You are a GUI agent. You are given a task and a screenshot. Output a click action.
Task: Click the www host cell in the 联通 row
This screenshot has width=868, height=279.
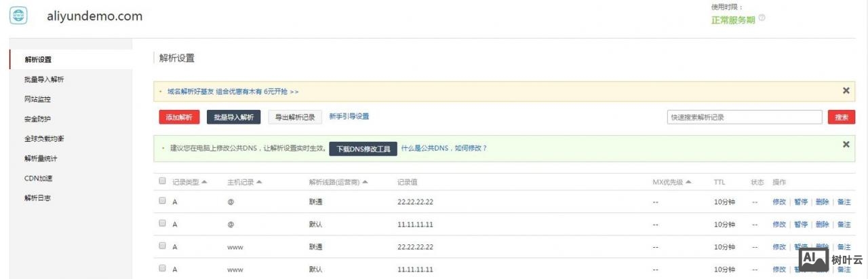click(235, 246)
